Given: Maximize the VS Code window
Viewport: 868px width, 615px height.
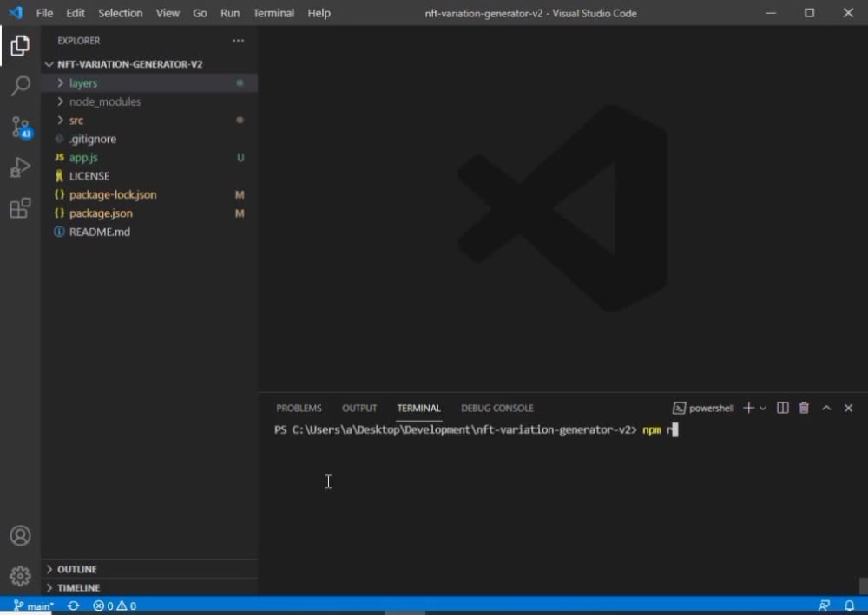Looking at the screenshot, I should (809, 13).
